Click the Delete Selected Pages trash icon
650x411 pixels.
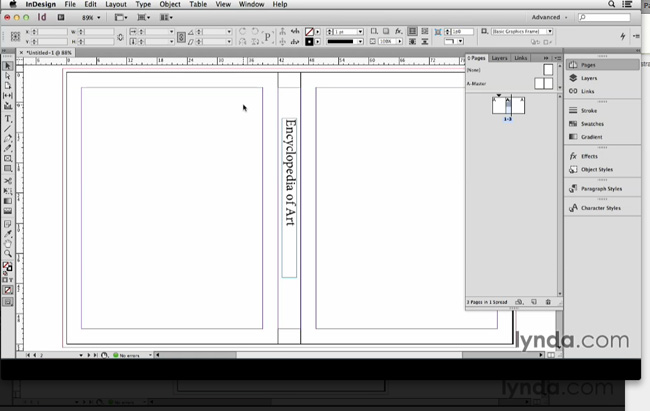[x=548, y=302]
